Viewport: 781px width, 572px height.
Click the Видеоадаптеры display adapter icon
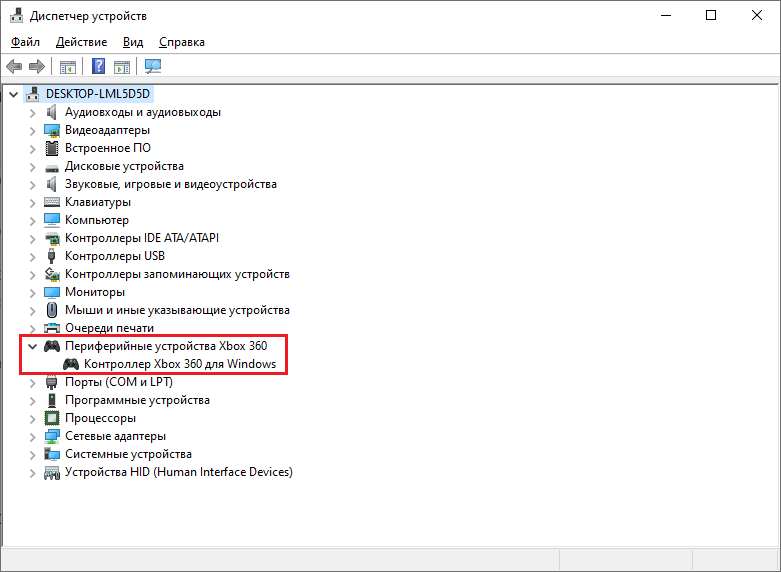[54, 130]
